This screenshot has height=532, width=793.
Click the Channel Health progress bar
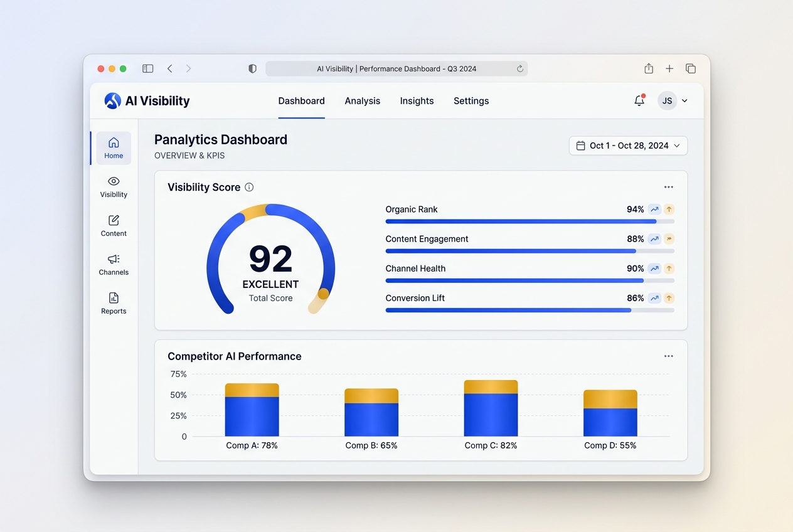click(530, 280)
